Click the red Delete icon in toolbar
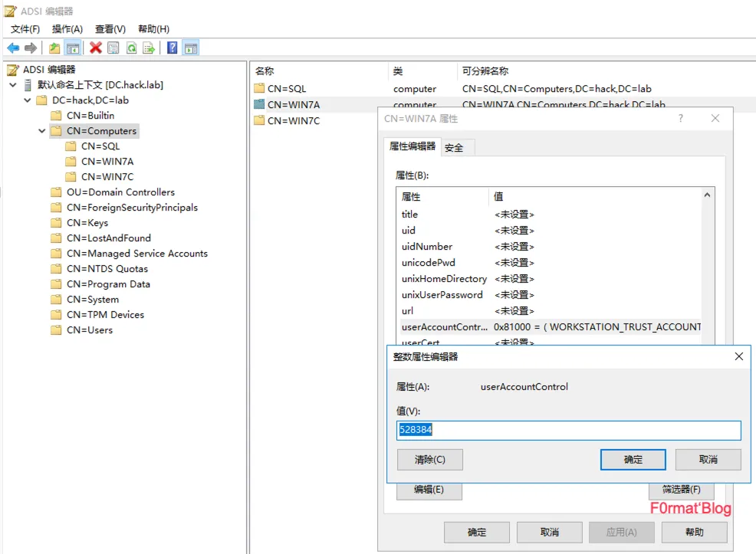The image size is (756, 554). click(96, 48)
